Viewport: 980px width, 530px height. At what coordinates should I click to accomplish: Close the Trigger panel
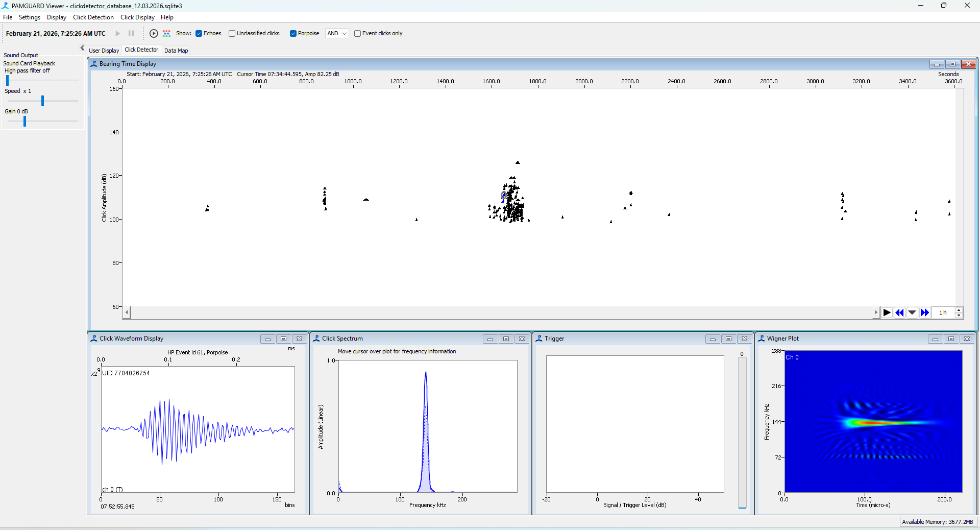[x=744, y=339]
